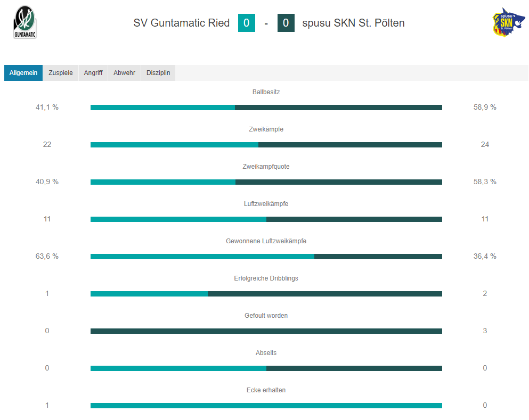Click the Ballbesitz possession bar
The width and height of the screenshot is (529, 420).
[266, 108]
